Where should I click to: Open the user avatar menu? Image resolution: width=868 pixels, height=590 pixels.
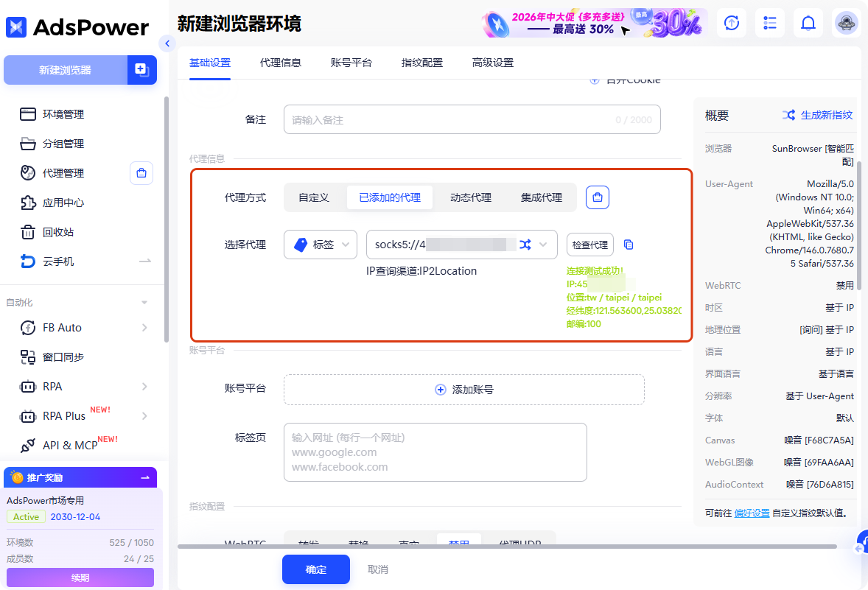847,24
